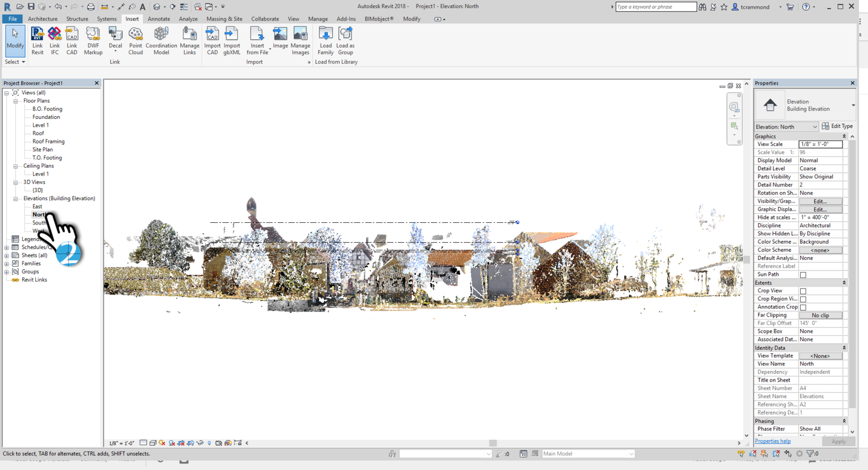
Task: Enable the Crop View checkbox
Action: tap(803, 291)
